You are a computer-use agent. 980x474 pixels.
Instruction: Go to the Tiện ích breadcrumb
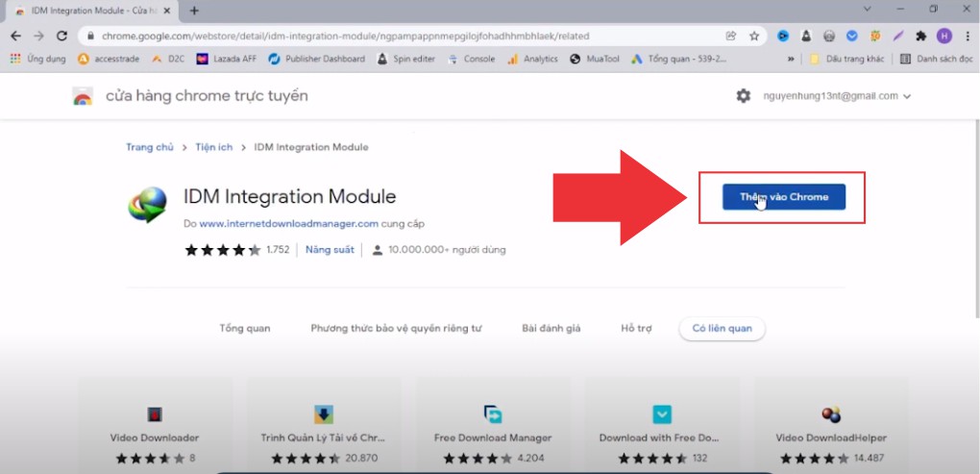click(x=213, y=147)
